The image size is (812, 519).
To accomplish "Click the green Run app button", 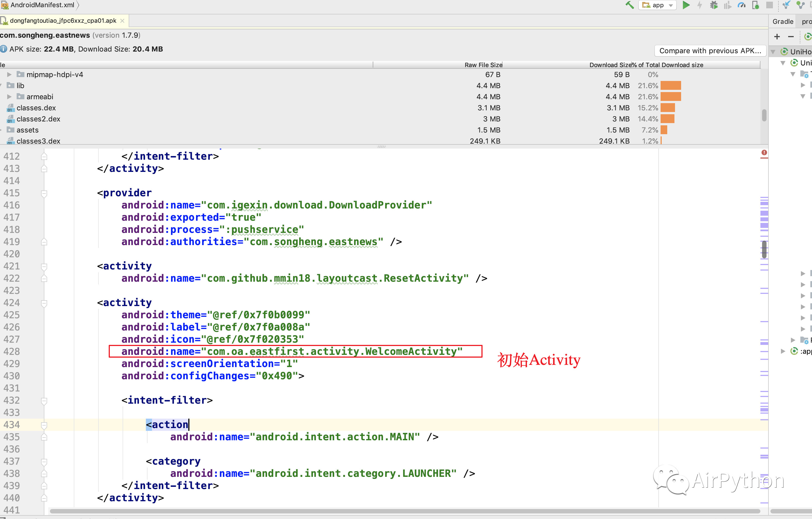I will click(686, 5).
